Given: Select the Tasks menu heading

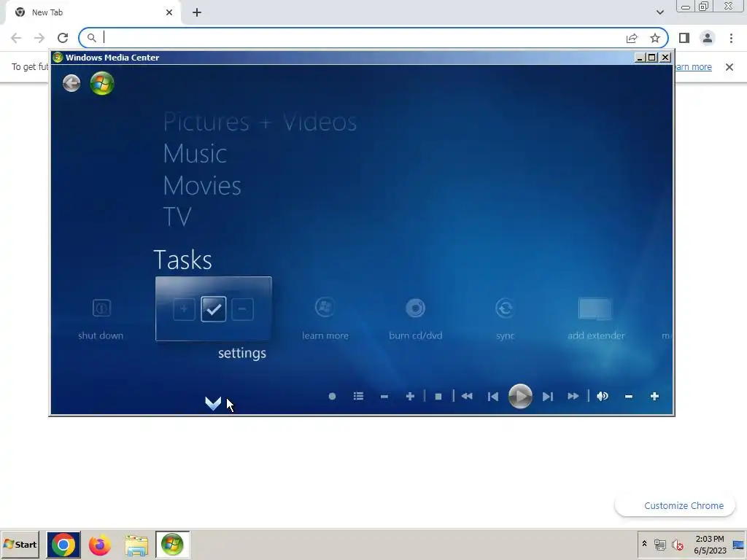Looking at the screenshot, I should [x=183, y=260].
